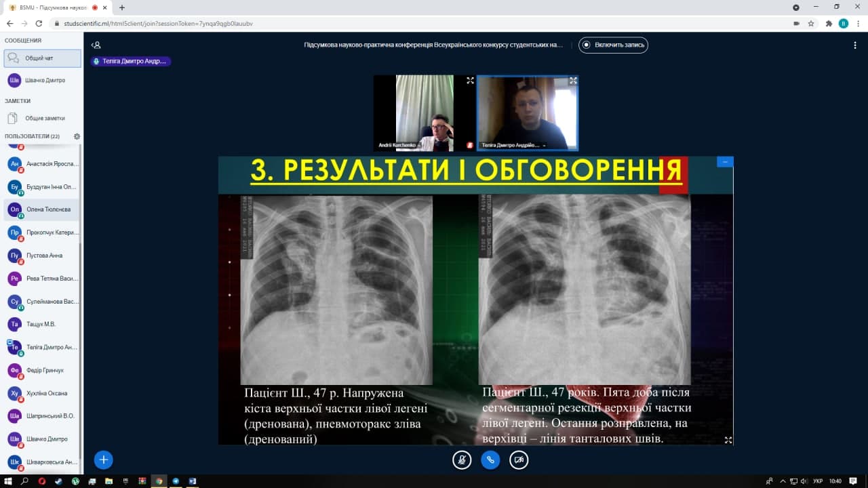Select user Пустова Анна in the list
Screen dimensions: 868x488
click(x=42, y=256)
